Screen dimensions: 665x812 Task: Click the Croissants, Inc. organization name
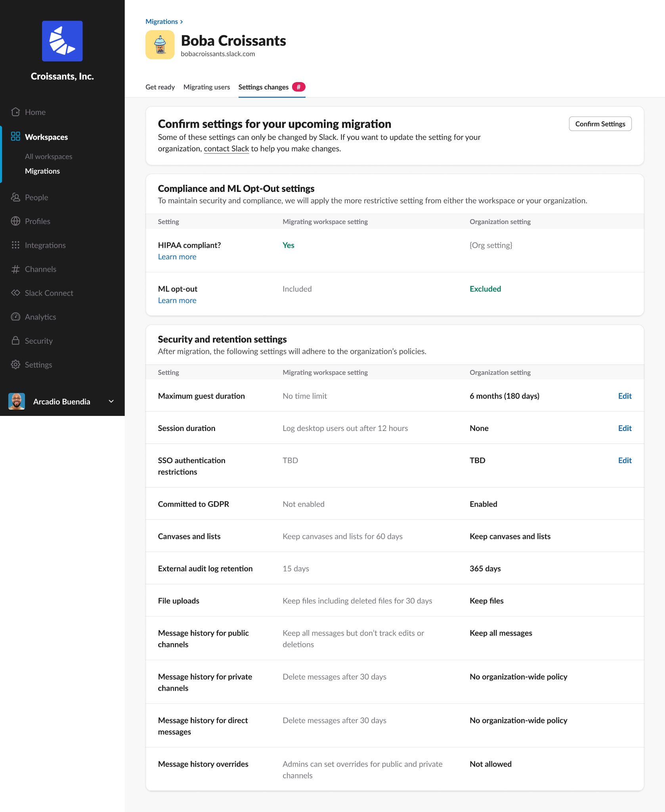click(x=62, y=76)
